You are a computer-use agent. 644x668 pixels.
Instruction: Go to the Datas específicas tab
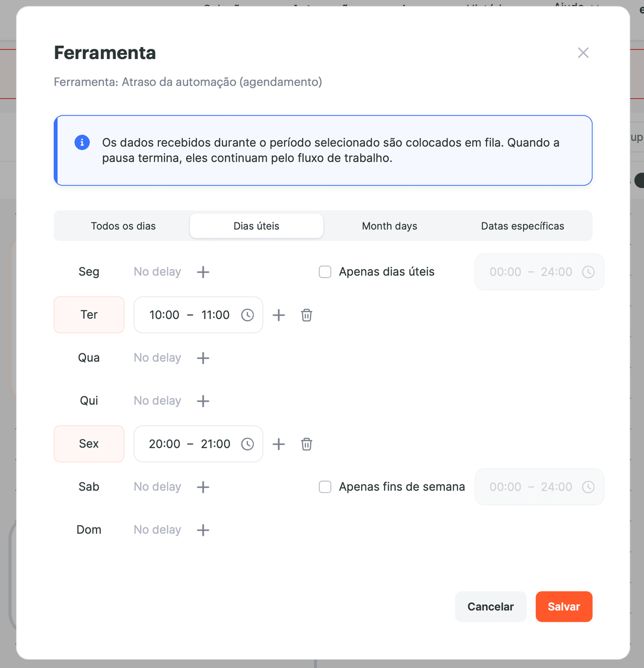point(523,226)
